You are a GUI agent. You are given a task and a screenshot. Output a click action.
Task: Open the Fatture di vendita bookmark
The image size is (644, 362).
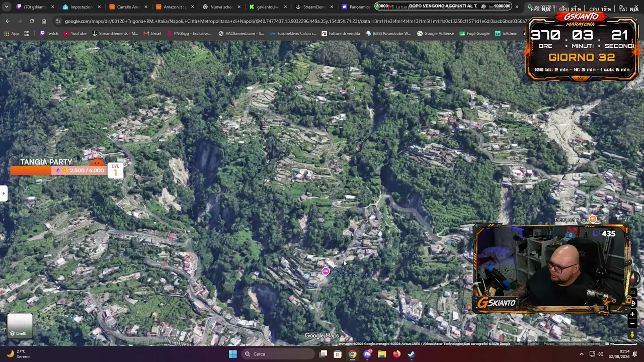pyautogui.click(x=341, y=34)
